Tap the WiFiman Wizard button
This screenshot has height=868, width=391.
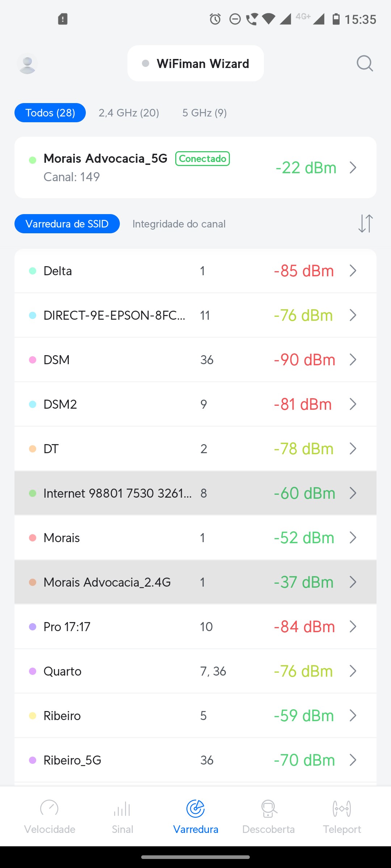[195, 64]
